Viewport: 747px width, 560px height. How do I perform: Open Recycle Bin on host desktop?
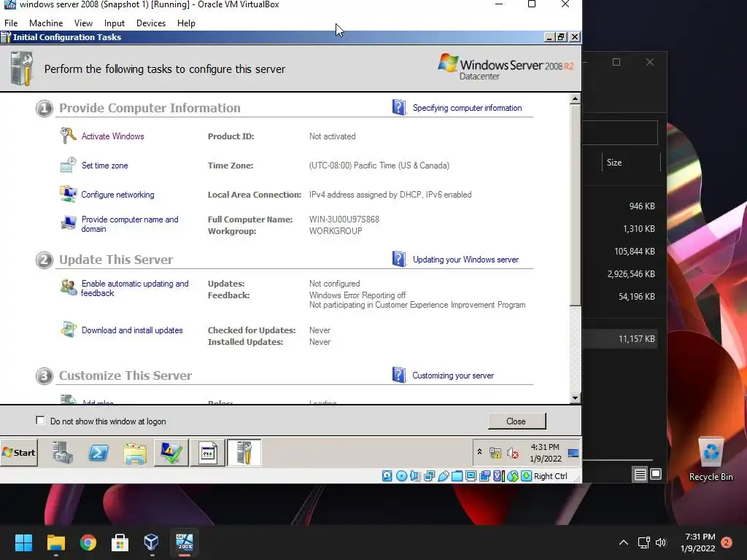711,459
